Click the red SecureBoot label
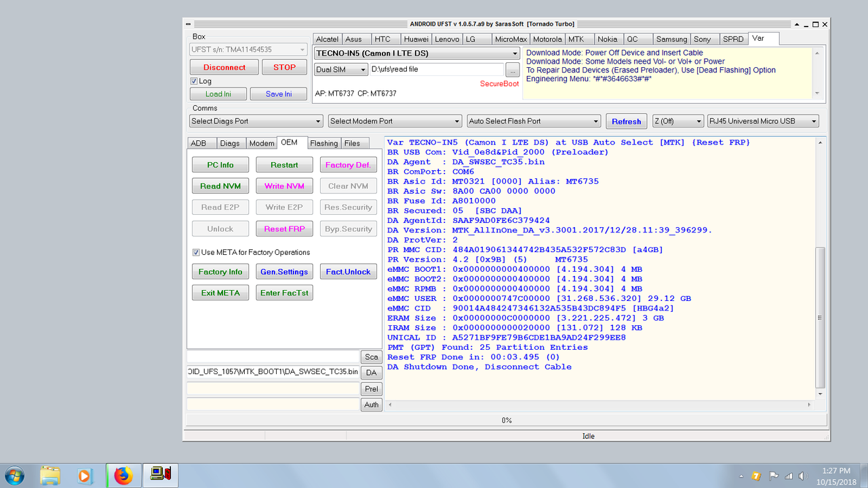868x488 pixels. [499, 84]
